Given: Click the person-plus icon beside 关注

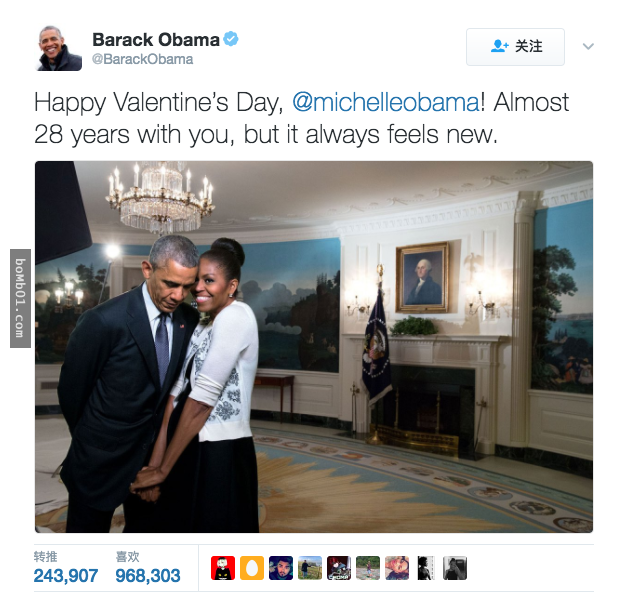Looking at the screenshot, I should click(x=499, y=46).
